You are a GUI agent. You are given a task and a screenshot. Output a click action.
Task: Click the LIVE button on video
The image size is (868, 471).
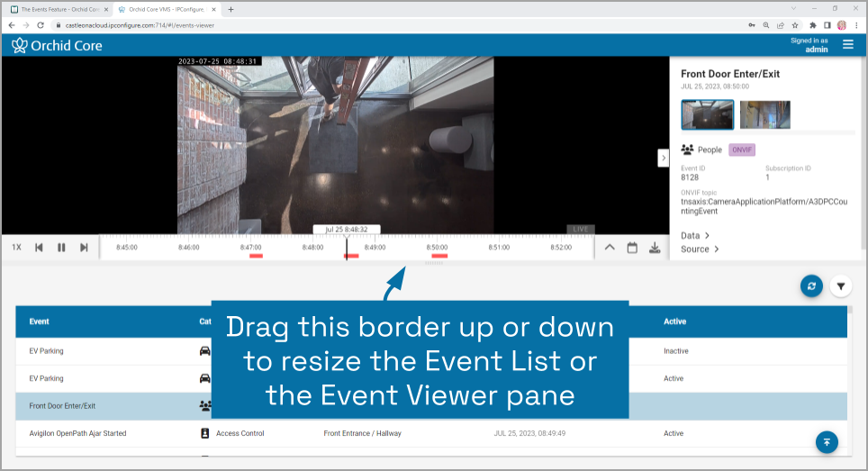(581, 229)
